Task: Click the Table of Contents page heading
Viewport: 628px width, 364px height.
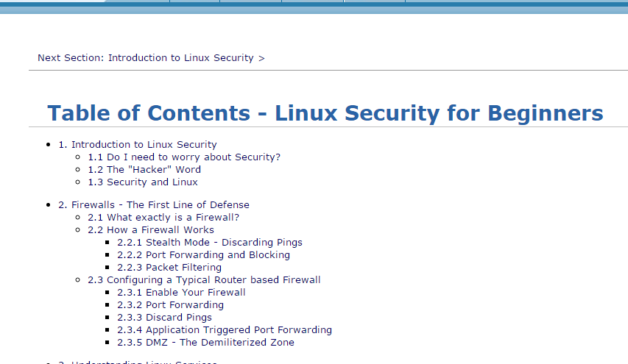Action: click(325, 113)
